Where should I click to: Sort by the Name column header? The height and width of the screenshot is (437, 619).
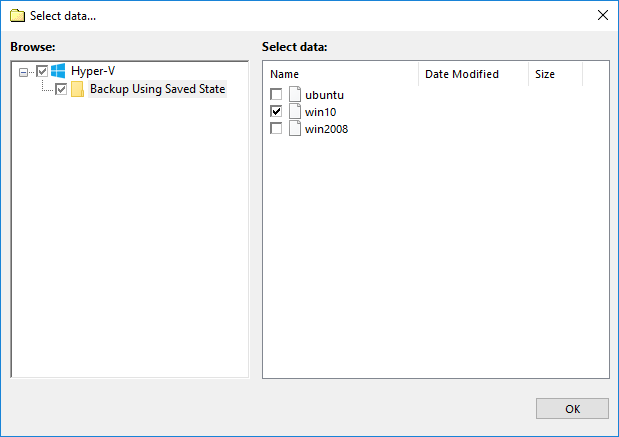(x=340, y=74)
